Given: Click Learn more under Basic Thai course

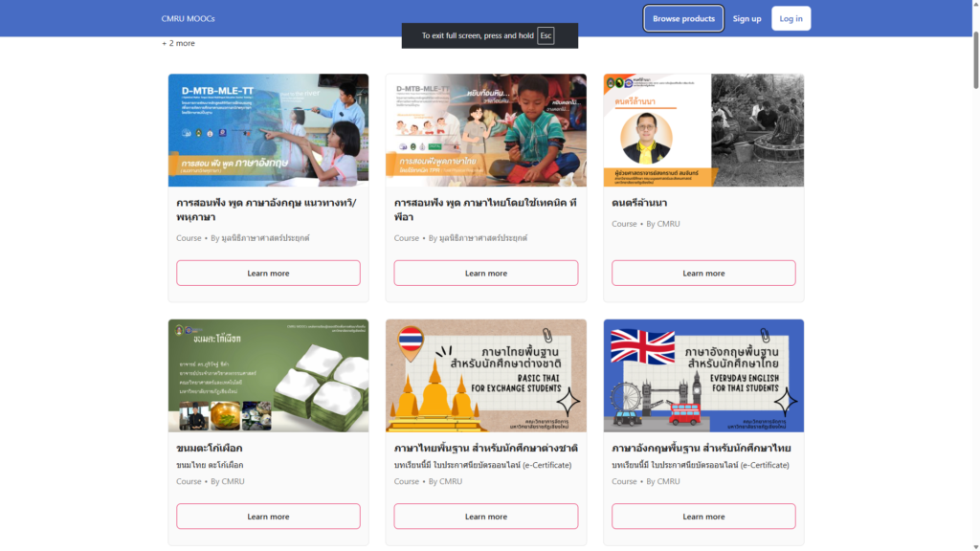Looking at the screenshot, I should coord(485,517).
